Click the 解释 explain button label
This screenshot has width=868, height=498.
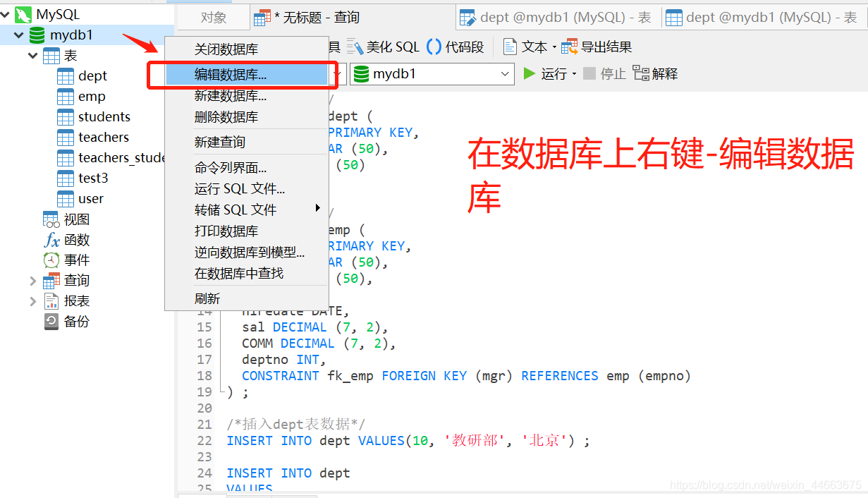(665, 74)
